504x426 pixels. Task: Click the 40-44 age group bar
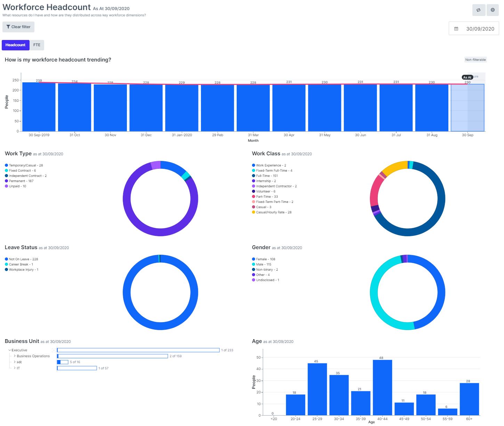[x=382, y=387]
